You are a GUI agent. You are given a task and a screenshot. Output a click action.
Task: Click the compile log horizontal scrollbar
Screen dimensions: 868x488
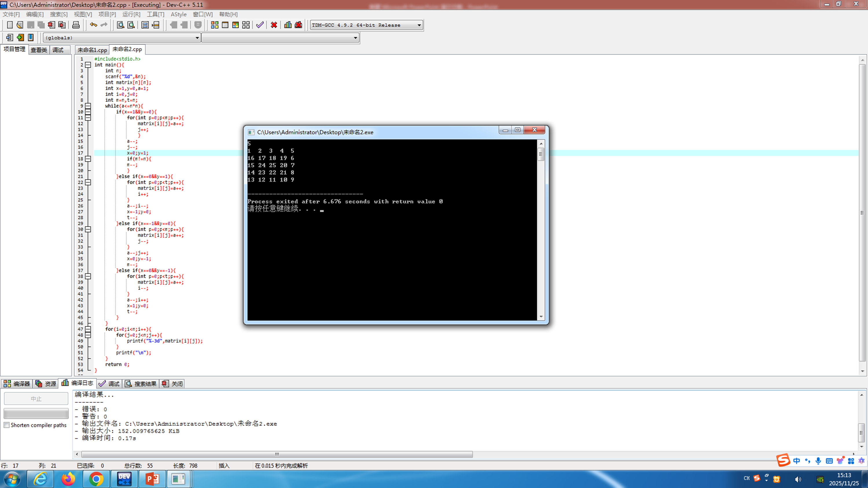tap(276, 454)
